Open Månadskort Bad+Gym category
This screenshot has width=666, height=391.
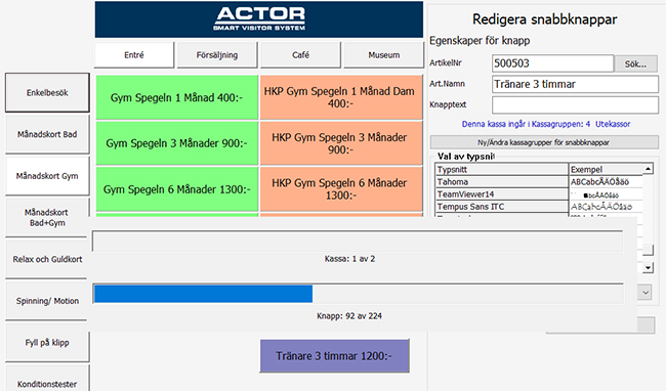47,217
